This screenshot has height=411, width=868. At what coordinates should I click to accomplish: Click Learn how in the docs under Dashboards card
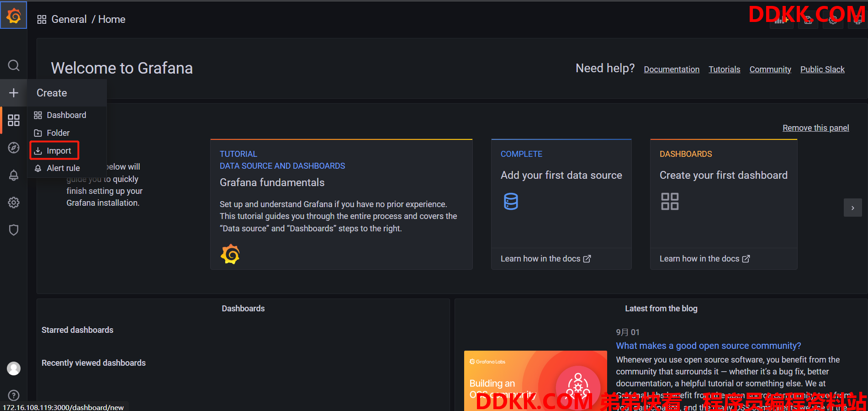704,259
